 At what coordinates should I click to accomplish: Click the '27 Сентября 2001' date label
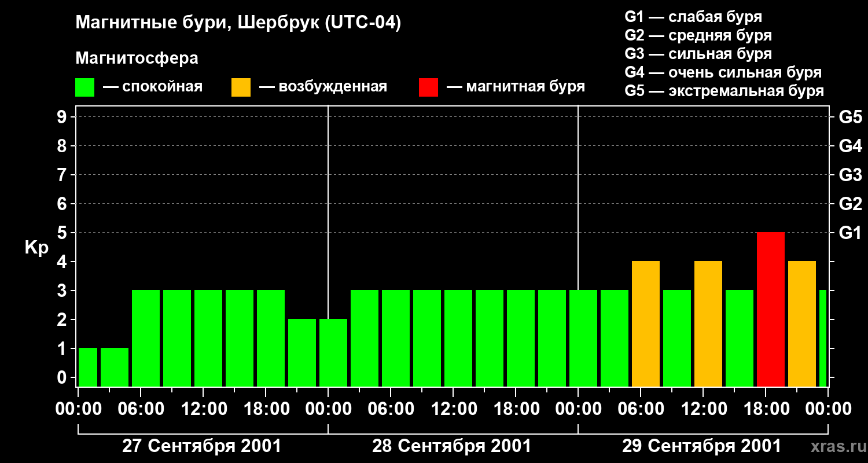[201, 446]
